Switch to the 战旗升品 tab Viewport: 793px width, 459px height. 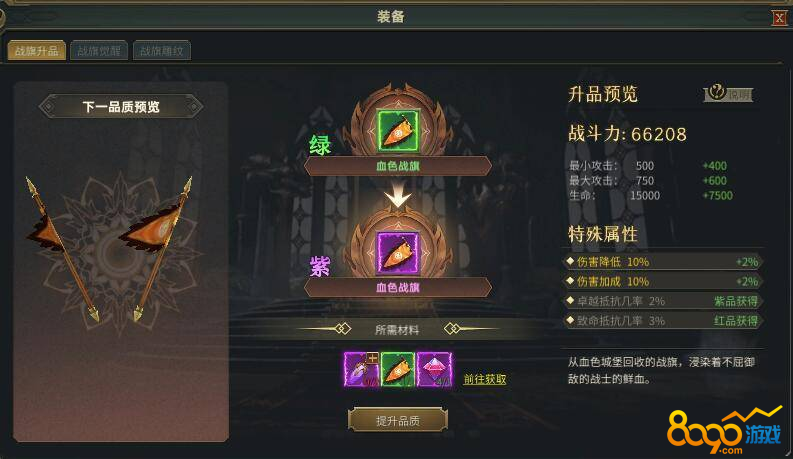(36, 51)
